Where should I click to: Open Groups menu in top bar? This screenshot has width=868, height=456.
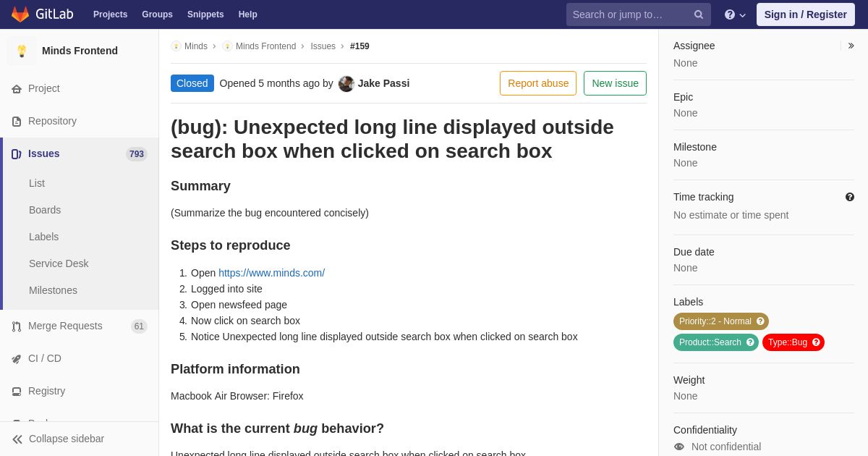157,14
